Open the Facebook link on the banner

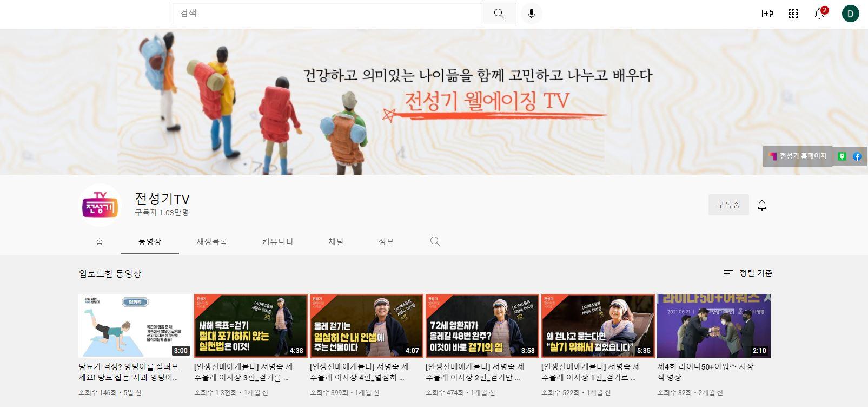(x=857, y=156)
